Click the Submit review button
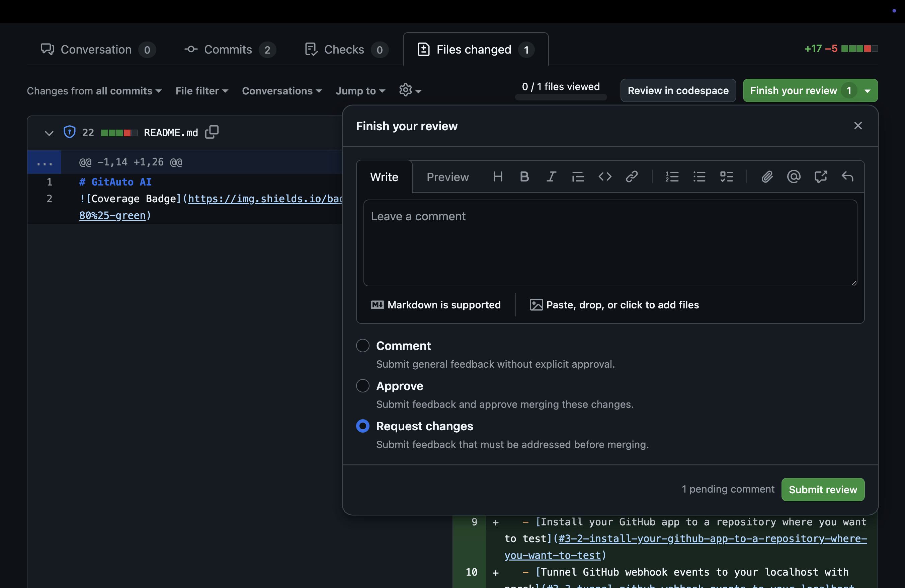The height and width of the screenshot is (588, 905). tap(823, 489)
